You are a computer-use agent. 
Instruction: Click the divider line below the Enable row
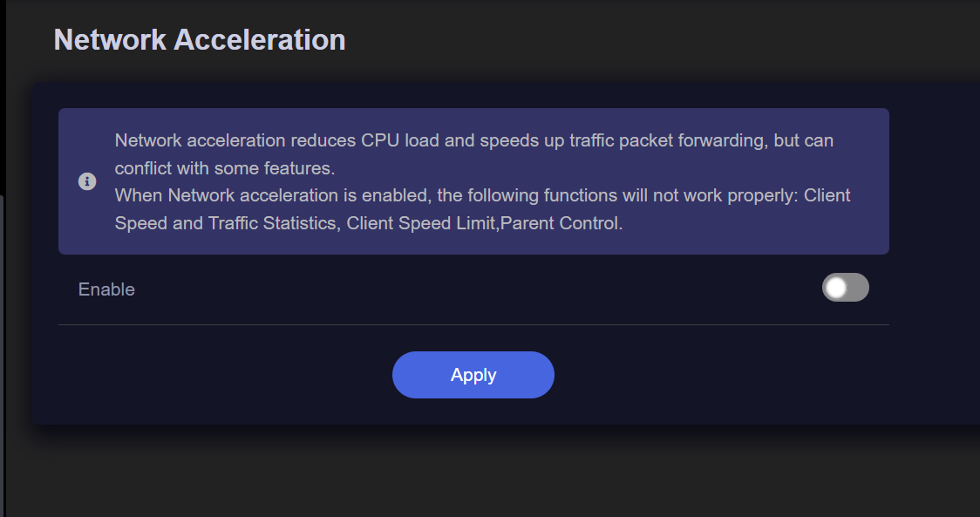[x=473, y=324]
